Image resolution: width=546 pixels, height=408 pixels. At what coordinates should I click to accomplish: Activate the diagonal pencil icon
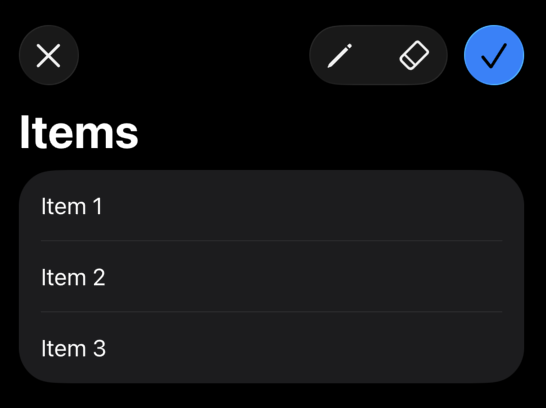click(340, 55)
